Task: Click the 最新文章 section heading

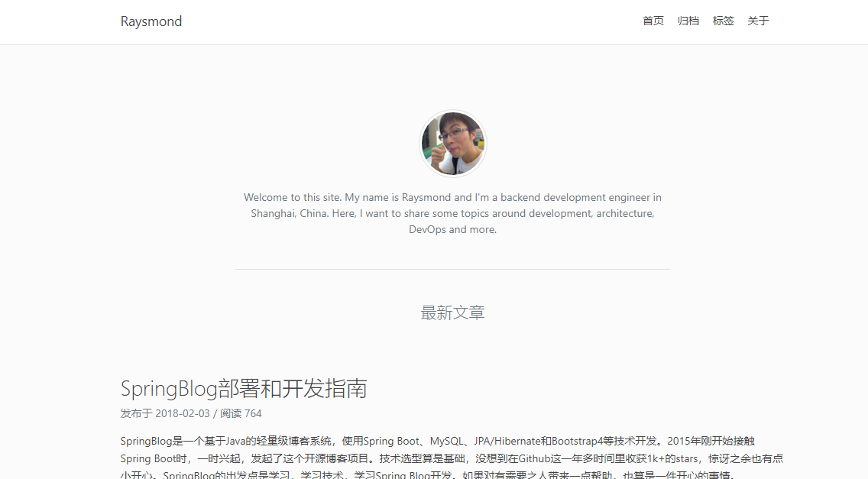Action: tap(453, 313)
